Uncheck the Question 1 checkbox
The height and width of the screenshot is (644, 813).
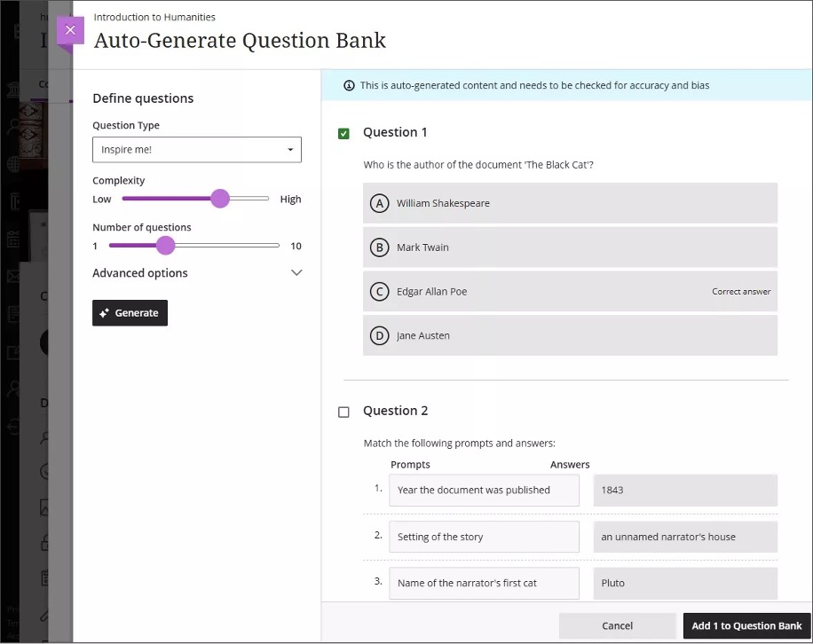click(343, 133)
